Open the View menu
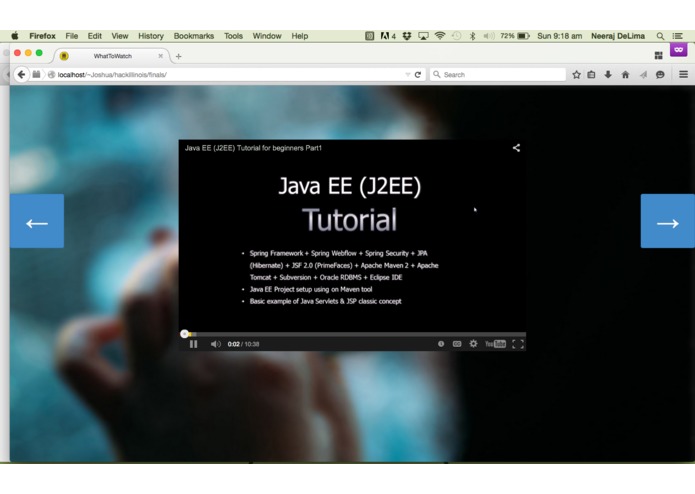The image size is (695, 494). click(120, 36)
